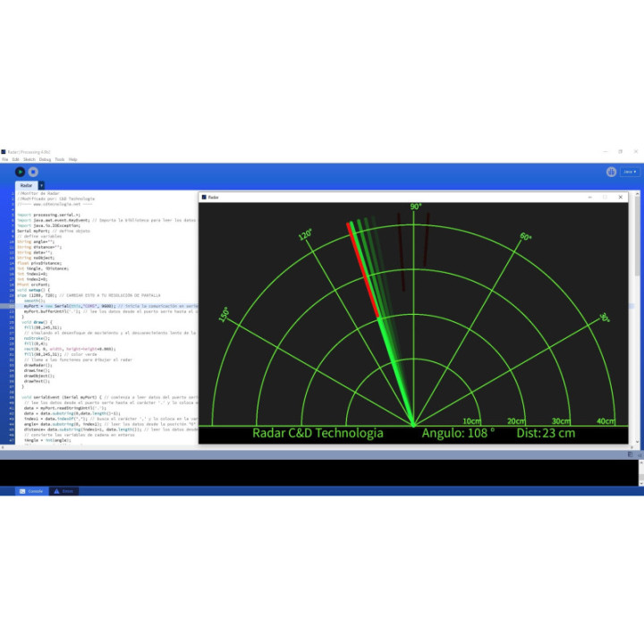Viewport: 644px width, 644px height.
Task: Click the Radar window title icon
Action: point(204,198)
